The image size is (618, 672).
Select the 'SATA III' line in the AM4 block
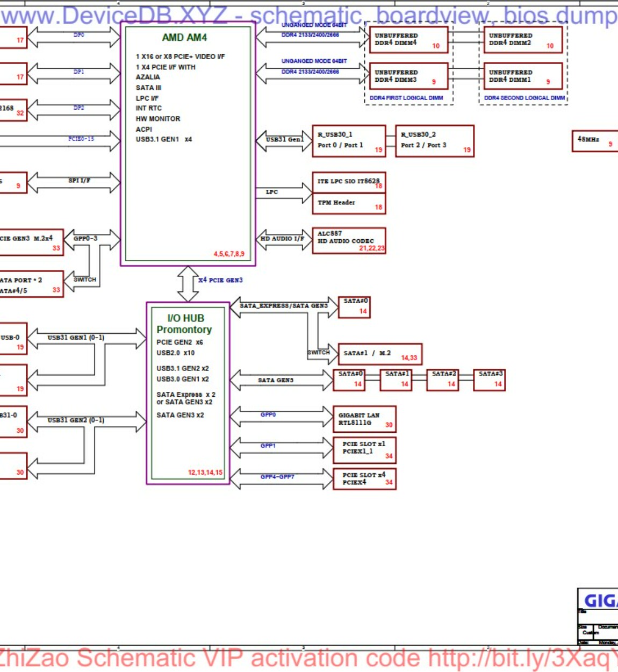148,88
